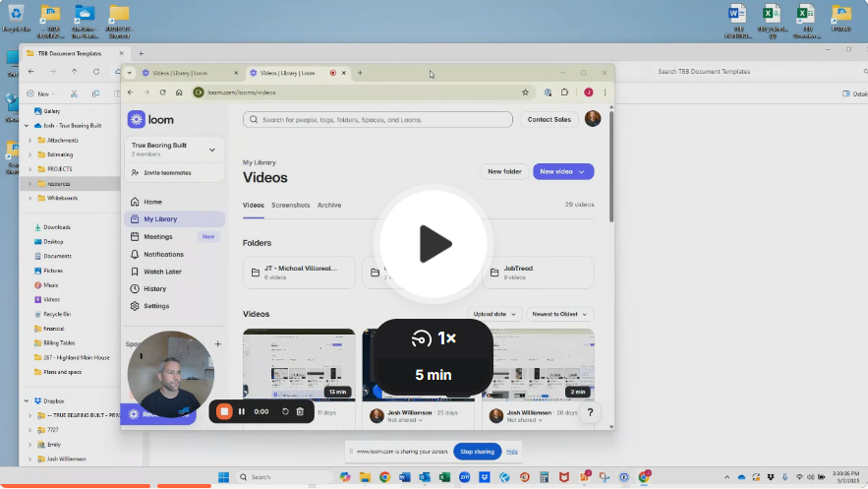The width and height of the screenshot is (868, 489).
Task: Open the Chrome three-dot menu
Action: pos(606,92)
